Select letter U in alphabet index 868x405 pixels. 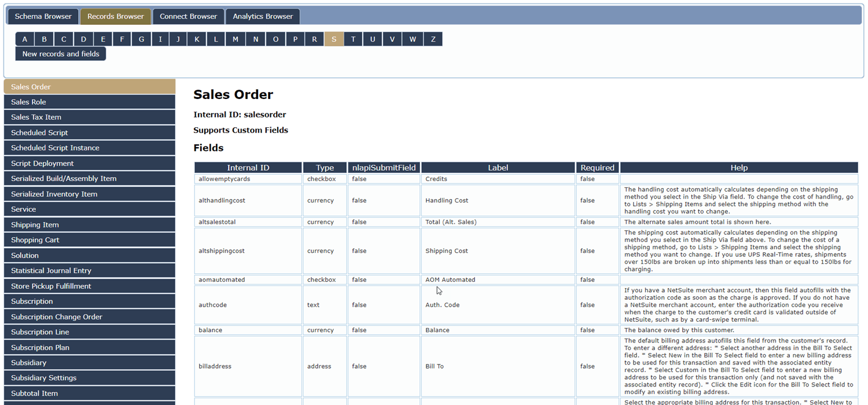pos(373,39)
